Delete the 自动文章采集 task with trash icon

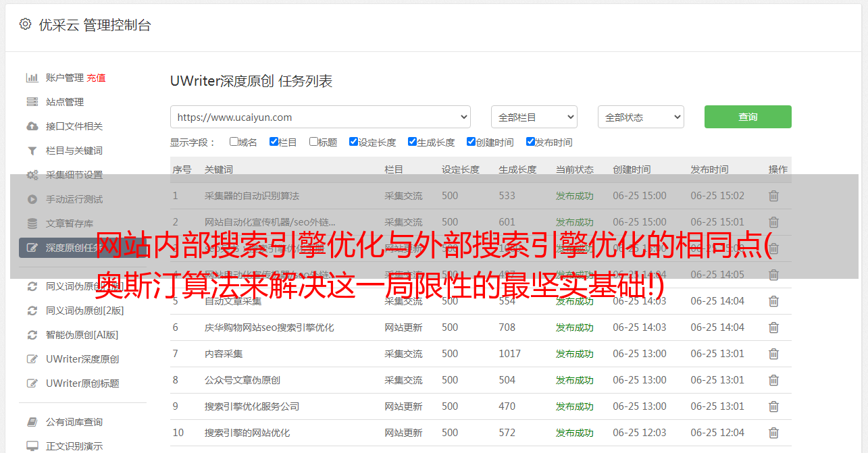774,301
